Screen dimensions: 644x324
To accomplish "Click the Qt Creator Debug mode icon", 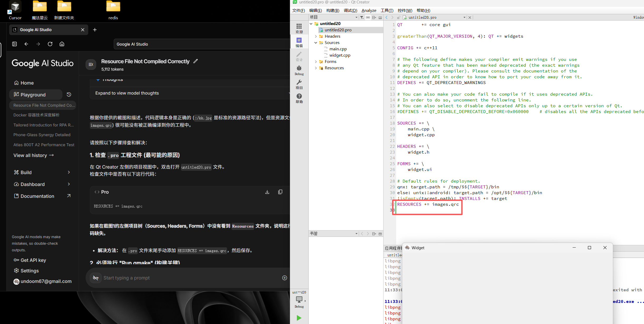I will click(299, 70).
